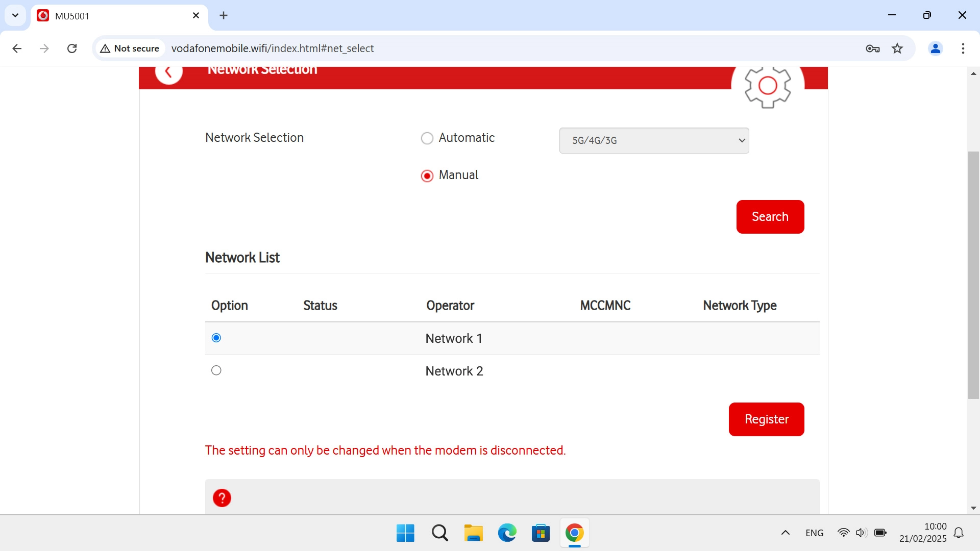Click the Register button
The width and height of the screenshot is (980, 551).
[x=766, y=419]
